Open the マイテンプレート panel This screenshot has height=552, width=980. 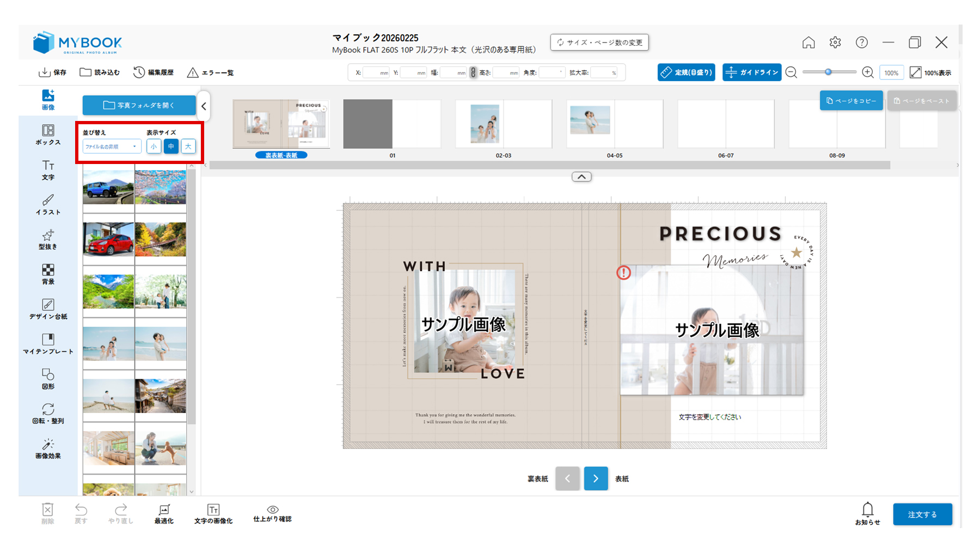point(48,344)
